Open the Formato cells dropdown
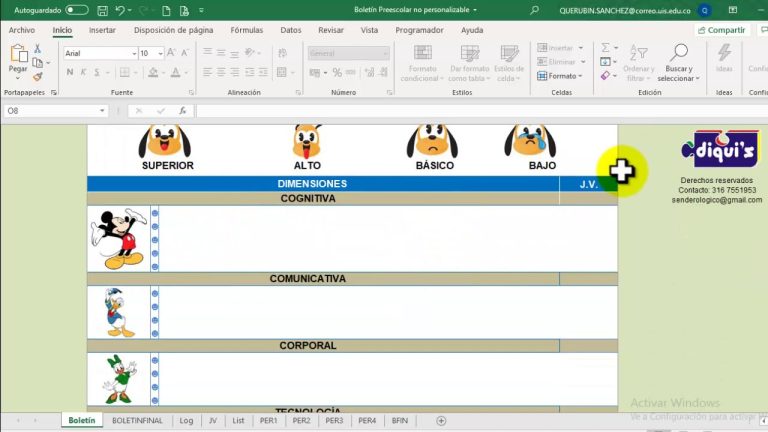The image size is (768, 432). click(560, 76)
